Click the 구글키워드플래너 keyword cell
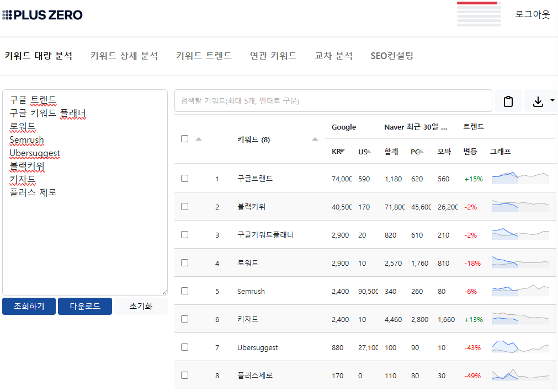Screen dimensions: 558x392 [x=265, y=234]
